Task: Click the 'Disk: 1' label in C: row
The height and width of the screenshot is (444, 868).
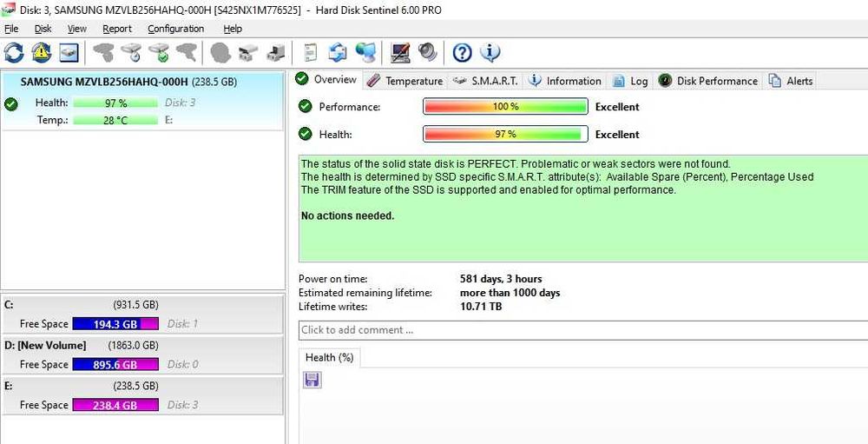Action: [x=182, y=324]
